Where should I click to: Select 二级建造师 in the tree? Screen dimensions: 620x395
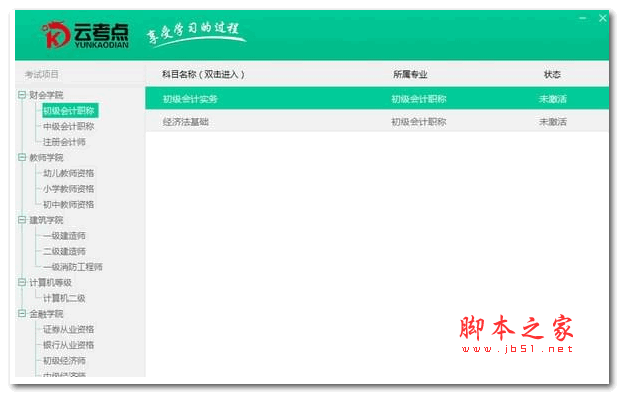64,251
